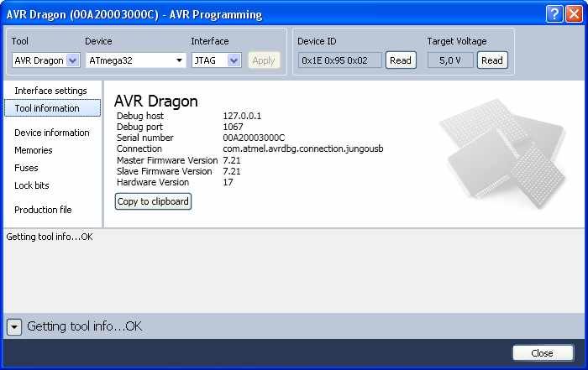Click Read button next to Target Voltage

click(x=492, y=60)
